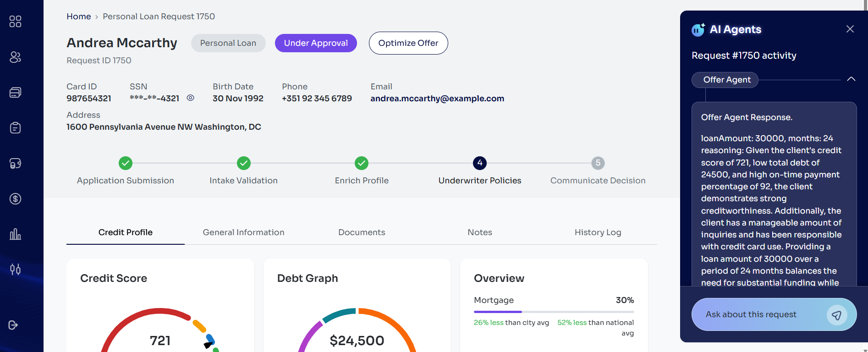Click the Under Approval status badge
Screen dimensions: 868x352
click(x=316, y=43)
